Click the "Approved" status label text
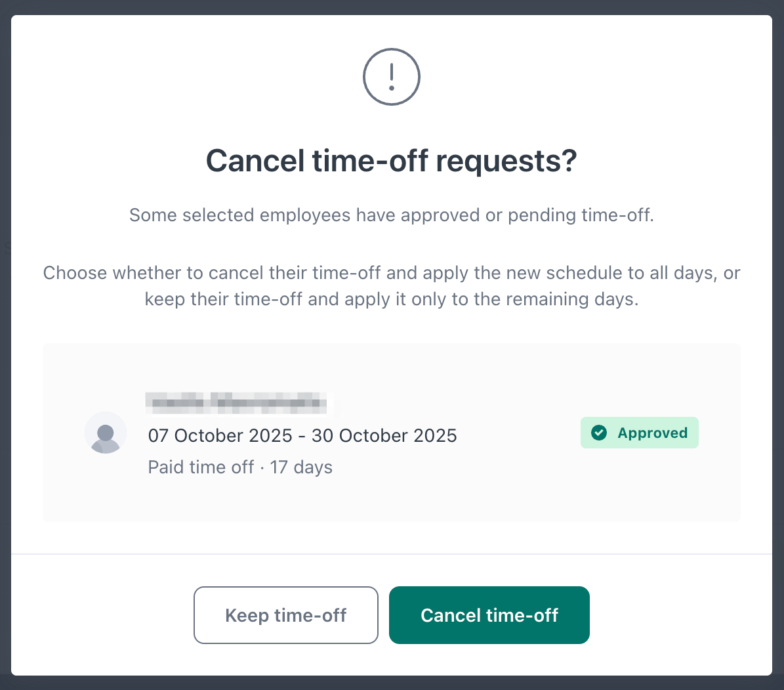Image resolution: width=784 pixels, height=690 pixels. point(653,433)
